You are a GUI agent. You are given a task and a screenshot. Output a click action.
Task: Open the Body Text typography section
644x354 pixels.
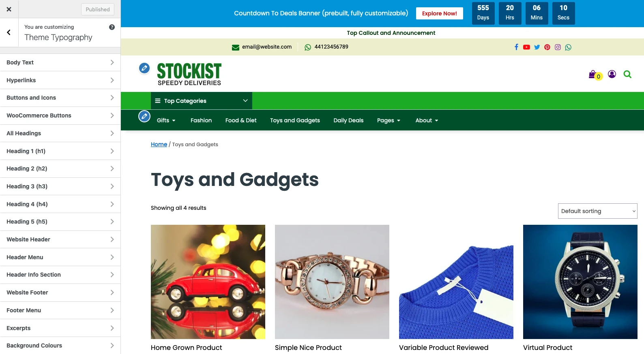[60, 62]
